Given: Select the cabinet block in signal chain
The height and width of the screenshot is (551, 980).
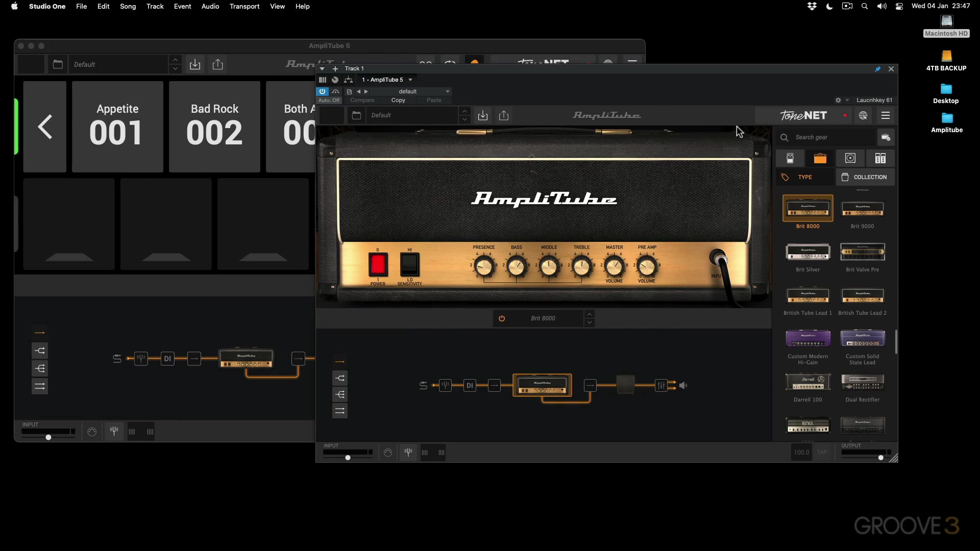Looking at the screenshot, I should tap(625, 385).
